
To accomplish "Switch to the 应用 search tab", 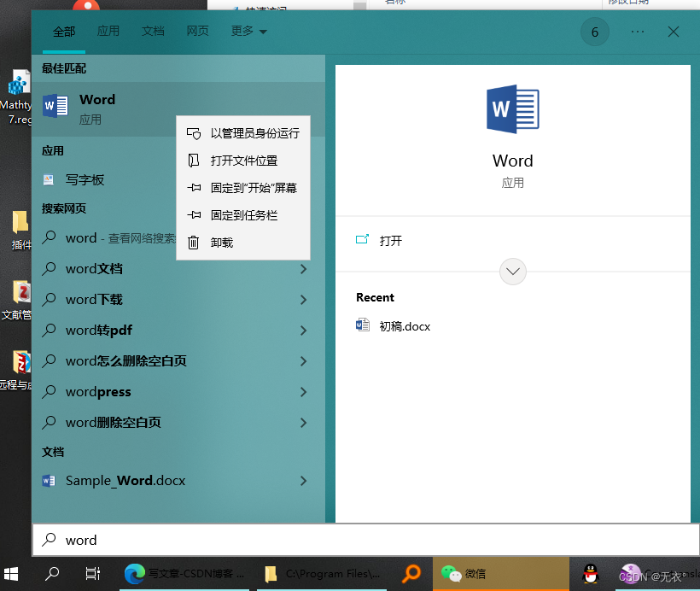I will (x=108, y=32).
